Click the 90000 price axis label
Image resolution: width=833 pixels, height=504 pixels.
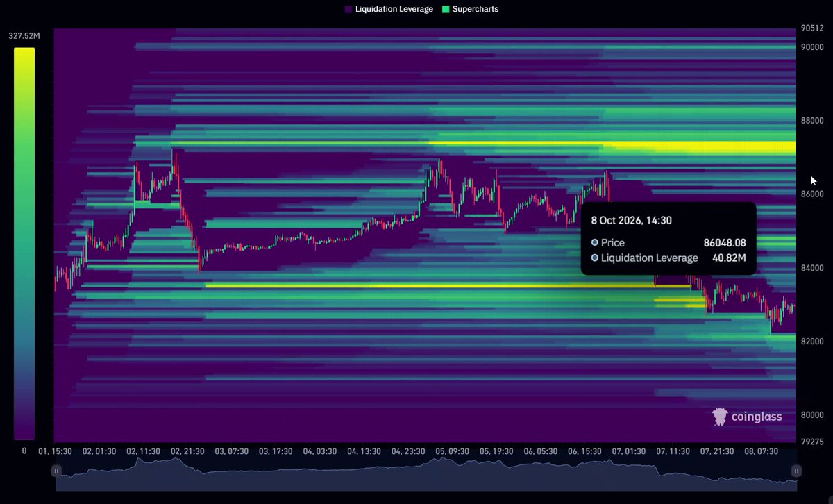(811, 47)
